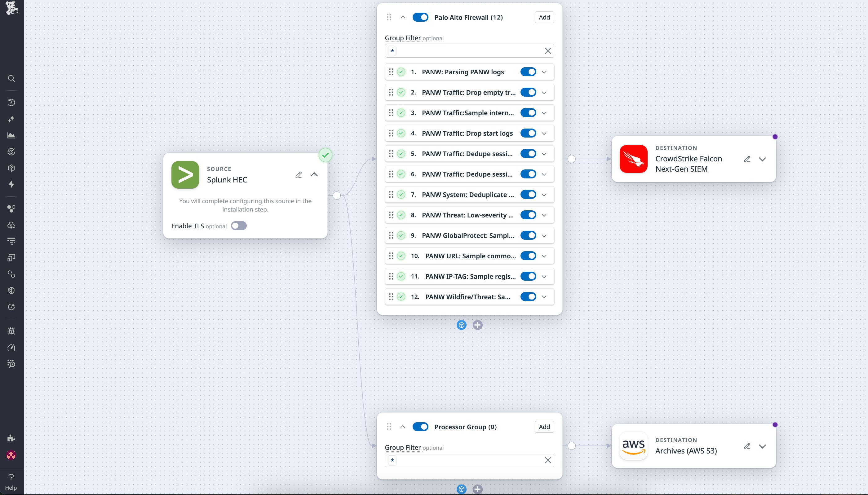
Task: Expand the CrowdStrike Falcon Next-Gen SIEM destination
Action: pos(763,159)
